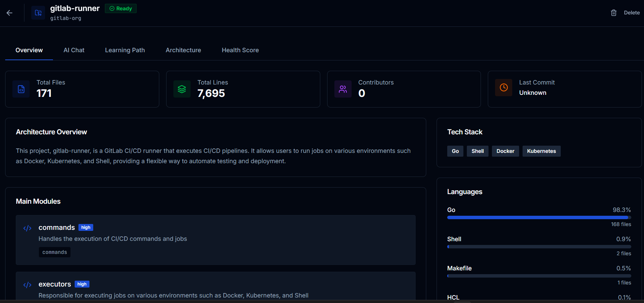Click the trash can delete icon
Image resolution: width=644 pixels, height=303 pixels.
click(614, 13)
